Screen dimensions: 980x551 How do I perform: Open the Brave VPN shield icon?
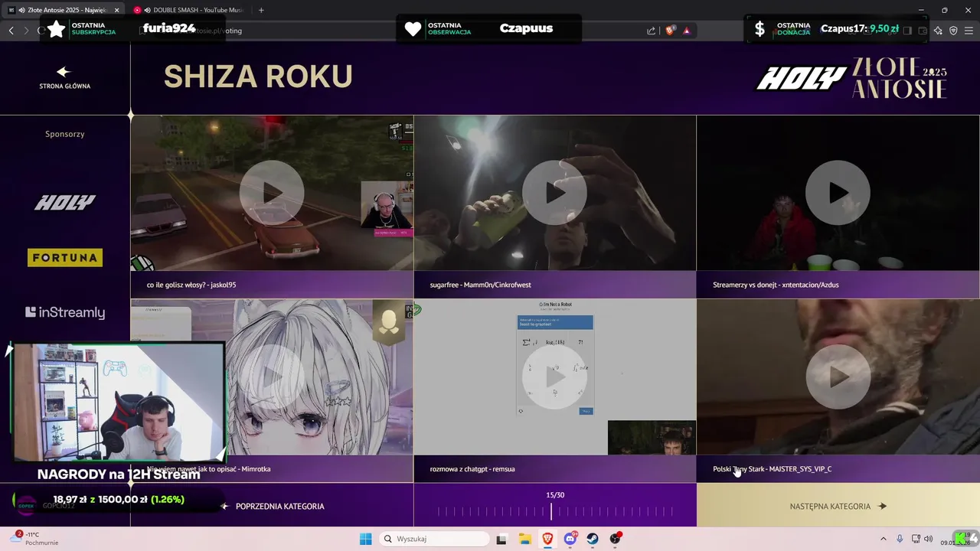pyautogui.click(x=953, y=31)
